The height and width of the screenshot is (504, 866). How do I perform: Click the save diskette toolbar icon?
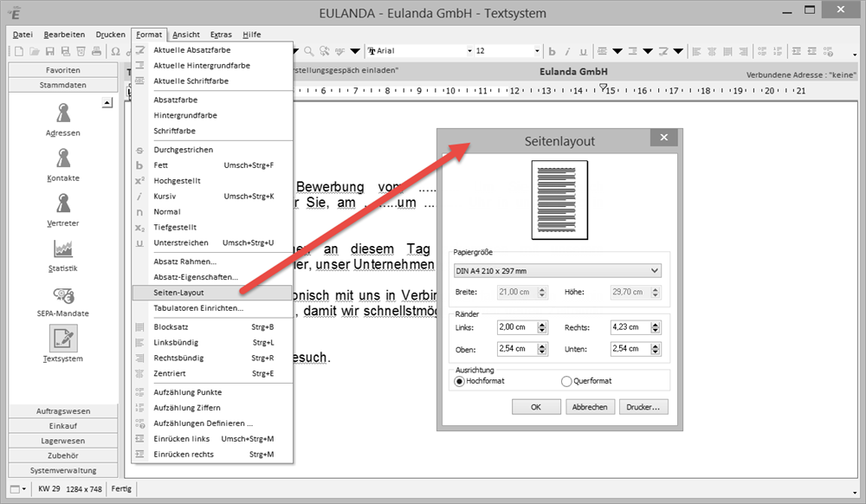tap(49, 51)
